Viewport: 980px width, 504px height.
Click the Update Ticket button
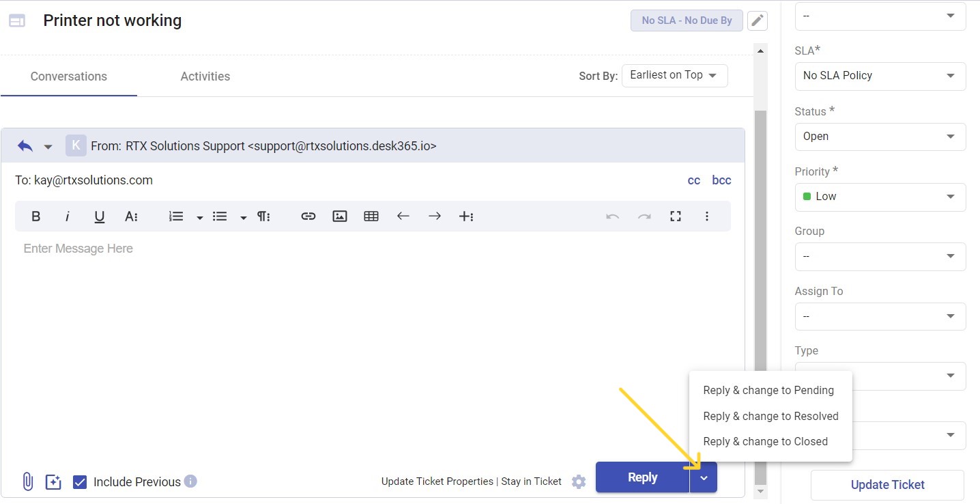click(x=887, y=484)
